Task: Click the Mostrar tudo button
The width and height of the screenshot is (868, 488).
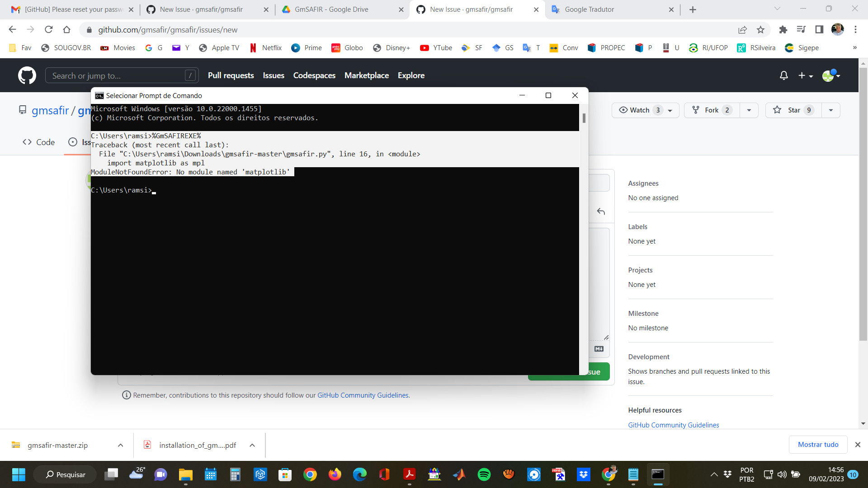Action: pyautogui.click(x=818, y=444)
